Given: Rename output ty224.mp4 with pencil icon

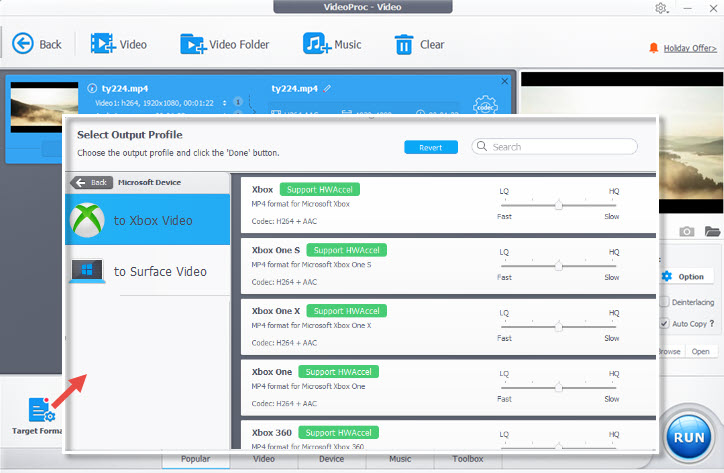Looking at the screenshot, I should point(327,88).
